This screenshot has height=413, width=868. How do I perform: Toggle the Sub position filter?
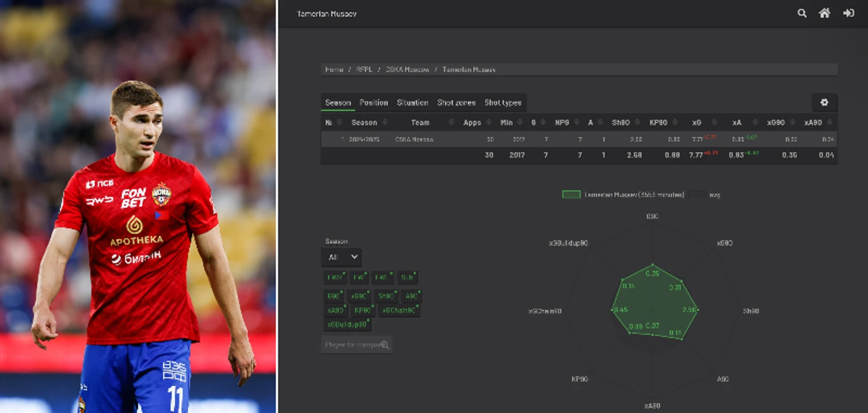[407, 277]
